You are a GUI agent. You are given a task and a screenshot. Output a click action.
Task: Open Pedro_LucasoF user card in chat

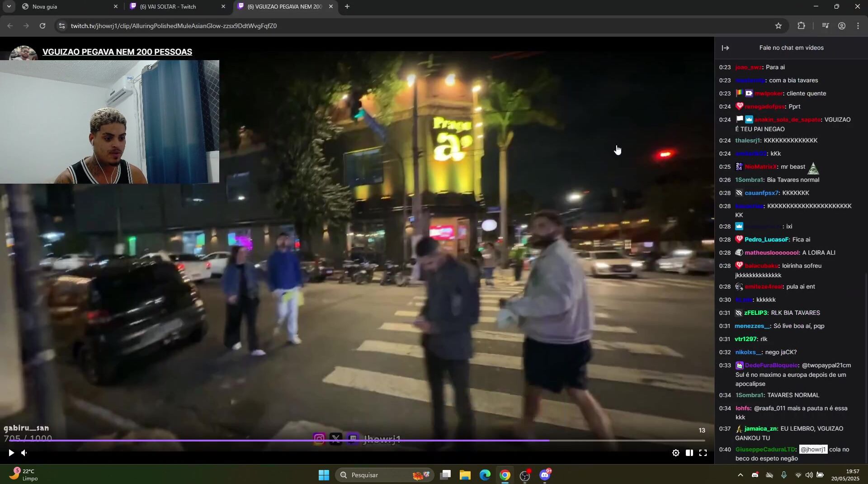coord(767,240)
